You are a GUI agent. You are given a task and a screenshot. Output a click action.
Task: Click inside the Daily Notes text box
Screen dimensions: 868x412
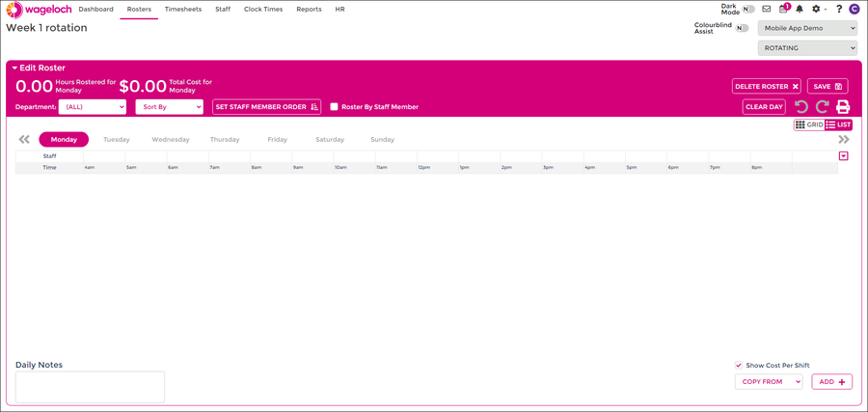coord(90,387)
